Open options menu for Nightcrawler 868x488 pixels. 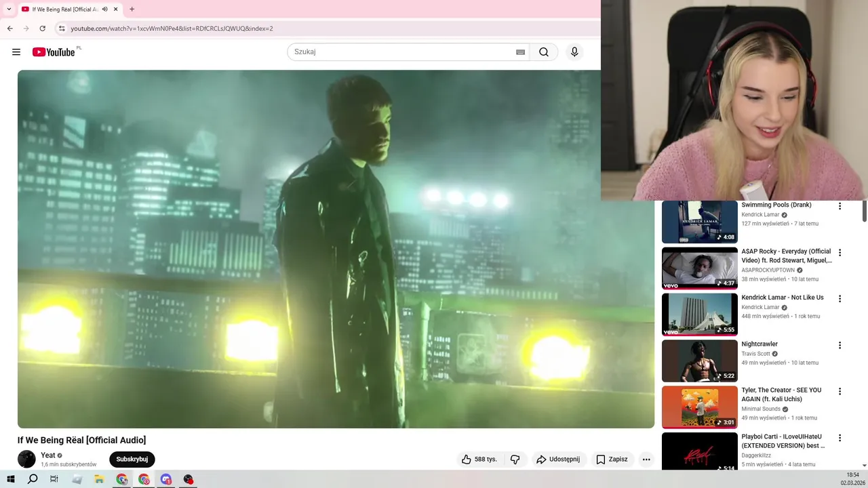click(840, 345)
